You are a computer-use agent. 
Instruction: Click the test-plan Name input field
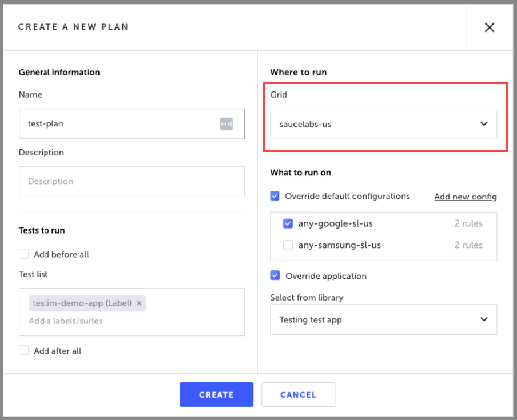pos(120,124)
